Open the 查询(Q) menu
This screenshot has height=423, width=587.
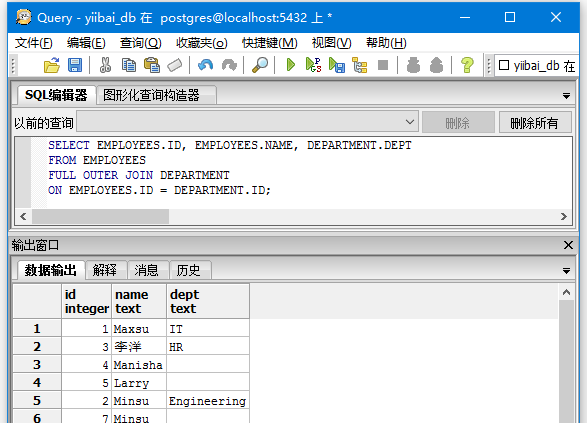[x=140, y=43]
